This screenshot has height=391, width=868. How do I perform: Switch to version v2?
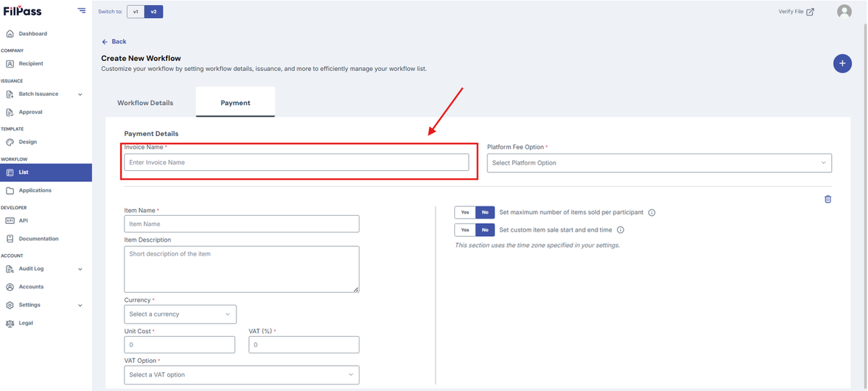point(153,12)
